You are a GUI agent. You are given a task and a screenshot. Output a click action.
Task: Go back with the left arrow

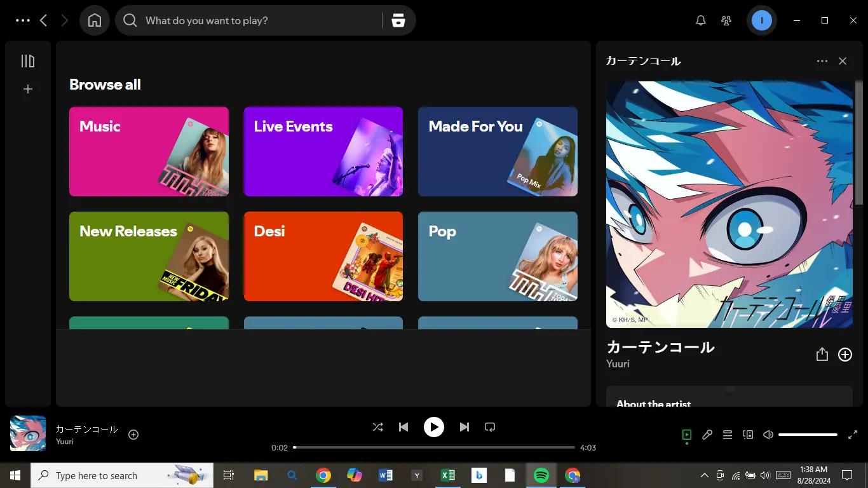click(x=43, y=20)
